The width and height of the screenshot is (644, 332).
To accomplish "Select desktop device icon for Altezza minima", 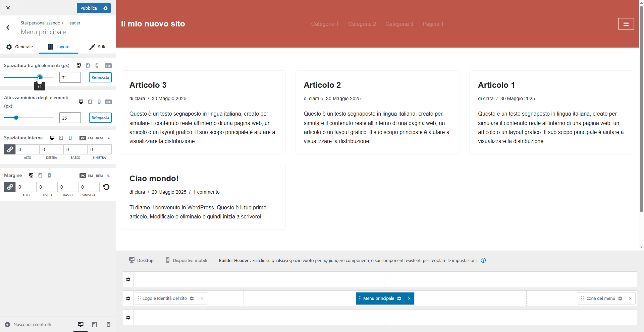I will 81,102.
